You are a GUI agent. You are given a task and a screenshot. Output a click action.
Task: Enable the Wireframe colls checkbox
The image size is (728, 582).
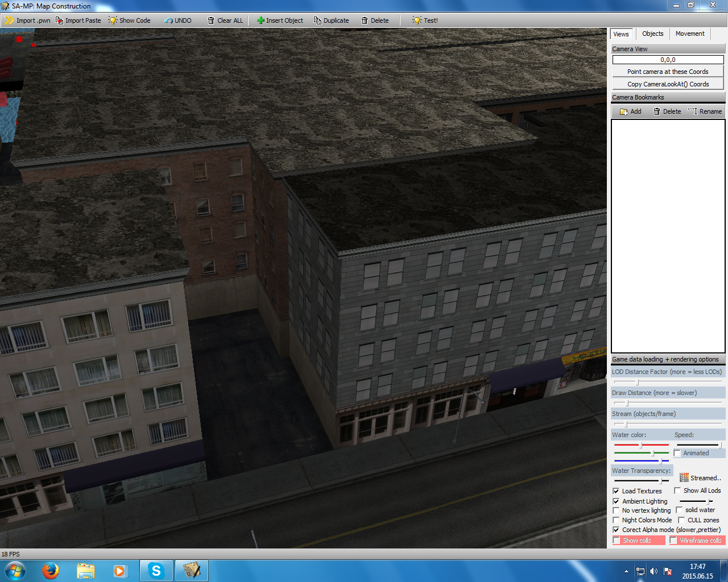click(x=673, y=541)
